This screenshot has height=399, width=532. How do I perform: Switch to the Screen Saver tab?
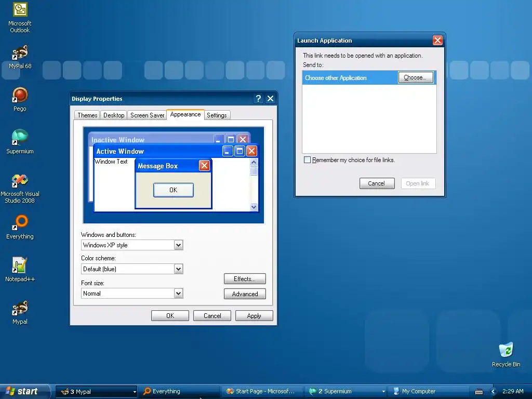pos(147,115)
